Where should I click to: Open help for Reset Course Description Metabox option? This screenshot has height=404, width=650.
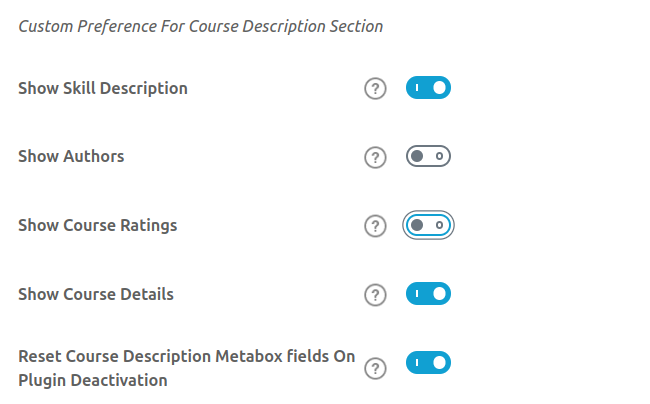375,368
